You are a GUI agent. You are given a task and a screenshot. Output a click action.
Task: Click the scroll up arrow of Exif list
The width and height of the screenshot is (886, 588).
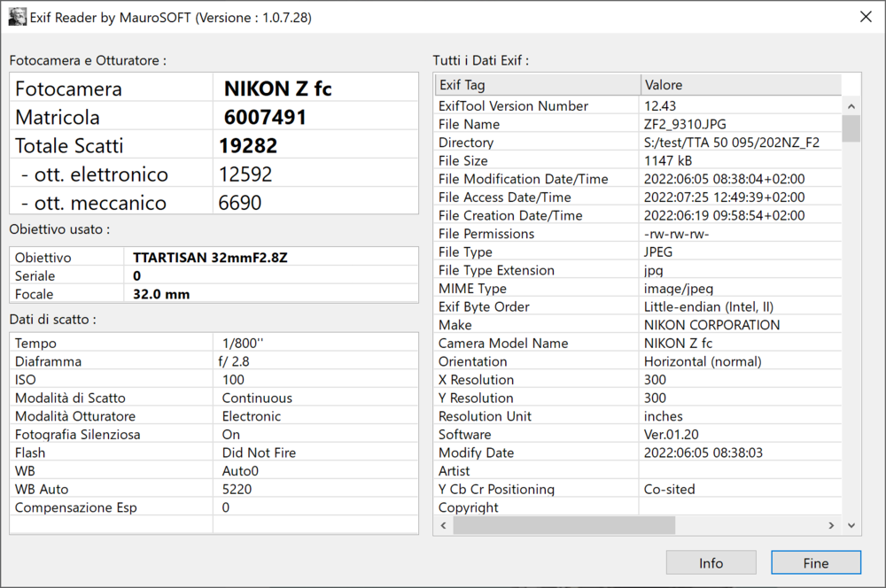click(851, 106)
